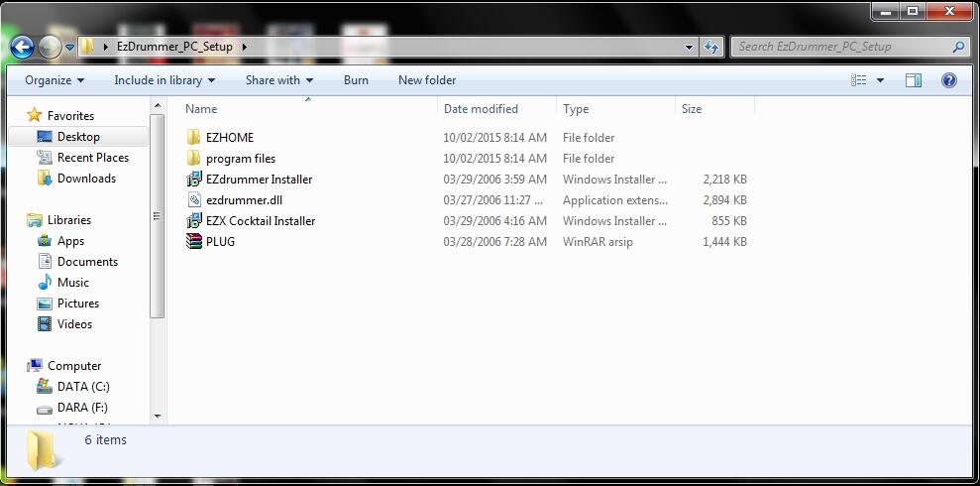Click navigation pane scrollbar down arrow
Image resolution: width=980 pixels, height=486 pixels.
click(157, 417)
